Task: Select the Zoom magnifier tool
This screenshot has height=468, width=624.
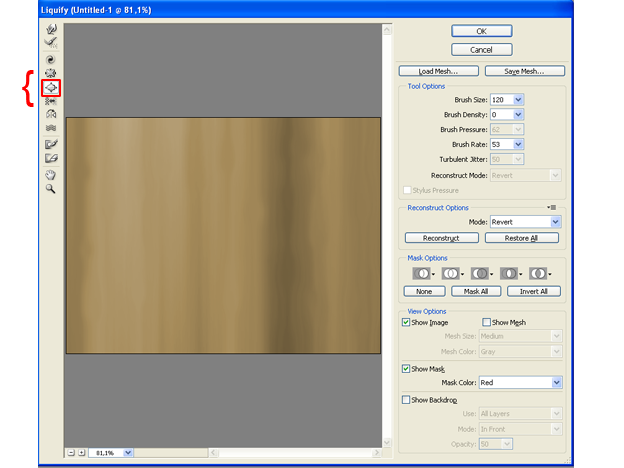Action: click(51, 189)
